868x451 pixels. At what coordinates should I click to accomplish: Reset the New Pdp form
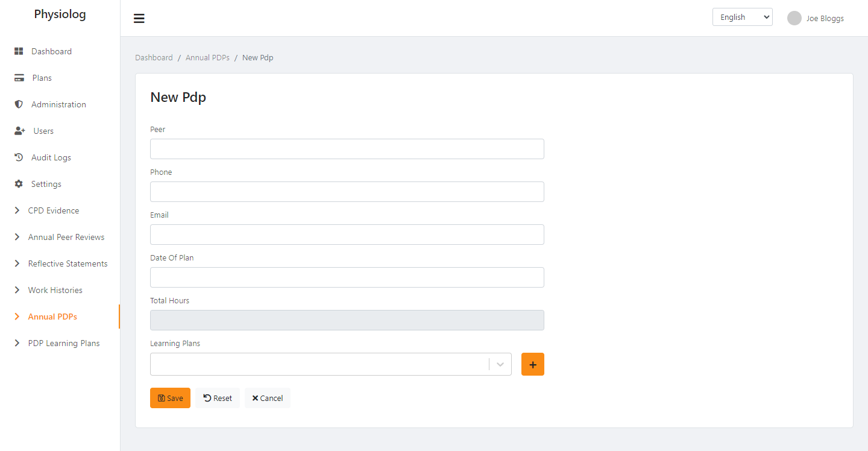pos(218,398)
